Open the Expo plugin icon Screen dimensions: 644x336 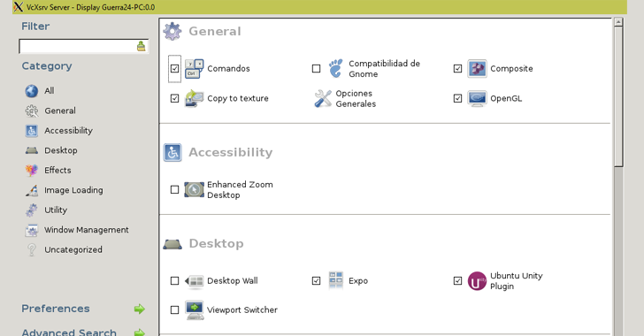click(x=335, y=280)
